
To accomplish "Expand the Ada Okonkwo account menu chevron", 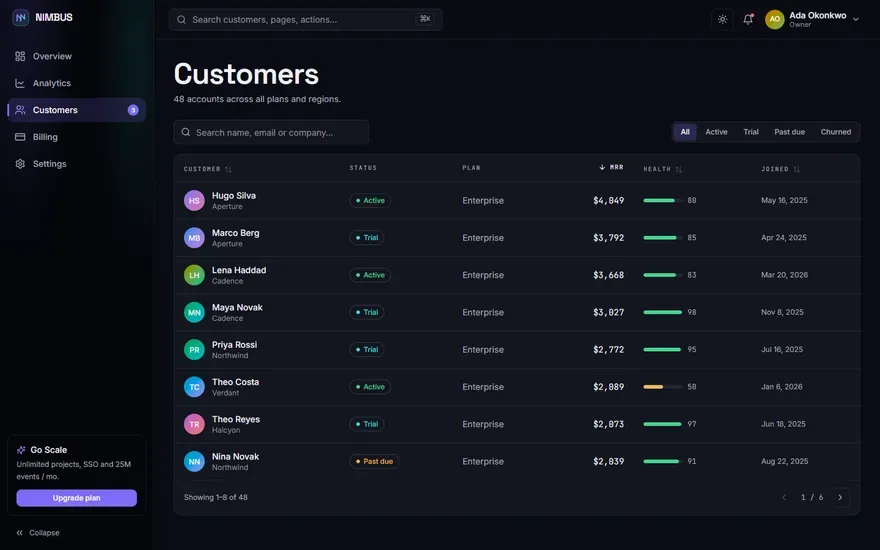I will click(855, 19).
